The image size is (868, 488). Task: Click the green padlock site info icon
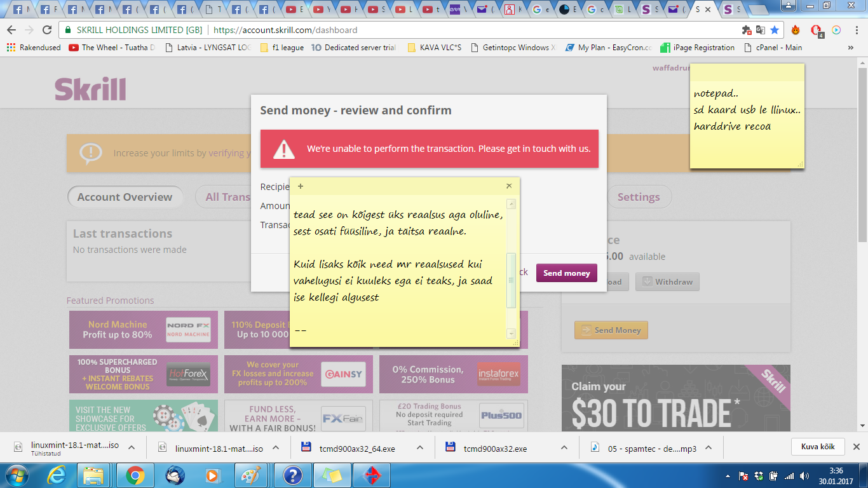click(x=68, y=30)
